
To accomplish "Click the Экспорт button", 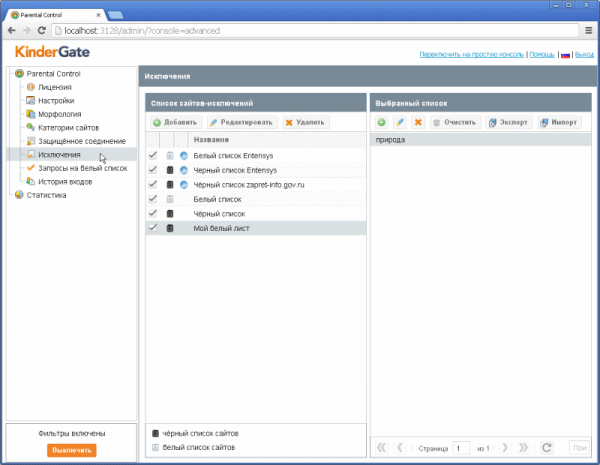I will coord(506,122).
